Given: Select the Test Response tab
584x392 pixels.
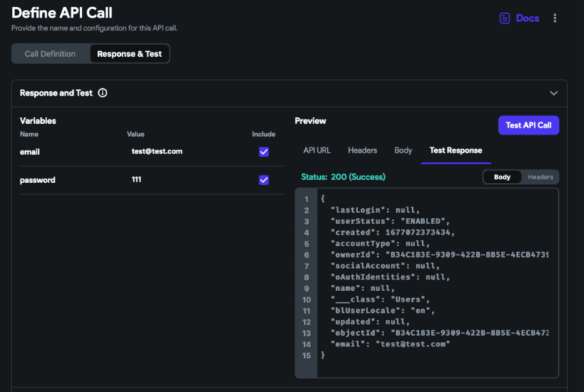Looking at the screenshot, I should (455, 150).
